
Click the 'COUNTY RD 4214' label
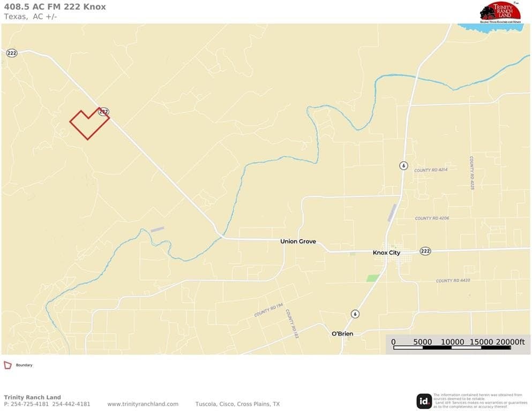tap(431, 170)
